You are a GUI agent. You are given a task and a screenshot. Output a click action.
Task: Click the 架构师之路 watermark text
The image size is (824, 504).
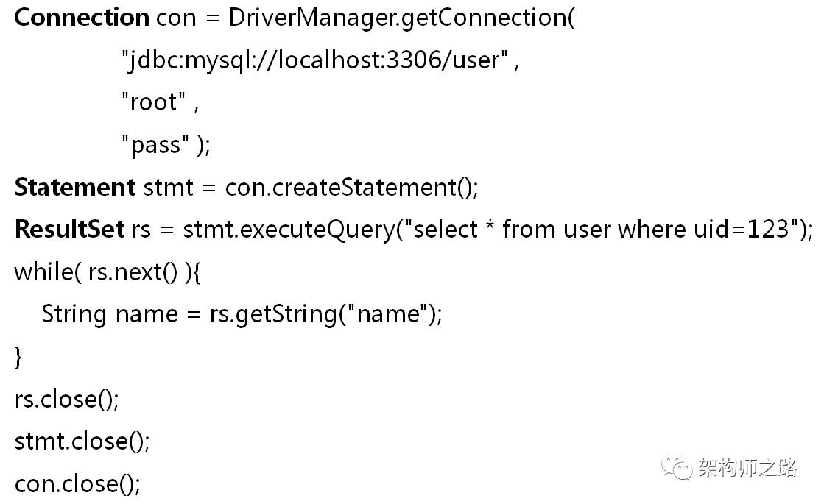tap(747, 468)
